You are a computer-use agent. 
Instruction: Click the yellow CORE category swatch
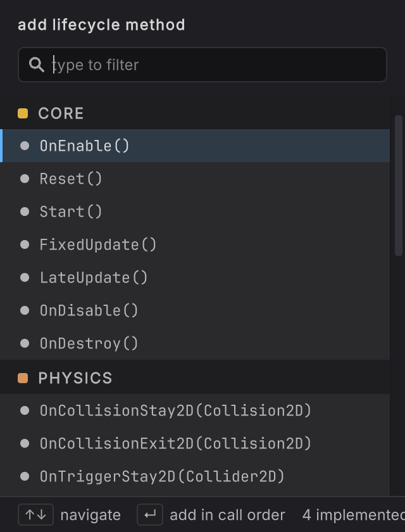click(x=23, y=113)
